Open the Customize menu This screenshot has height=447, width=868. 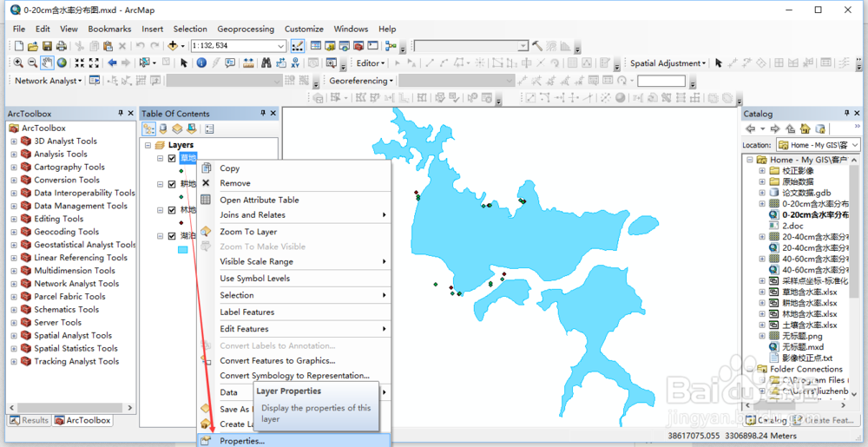point(304,29)
